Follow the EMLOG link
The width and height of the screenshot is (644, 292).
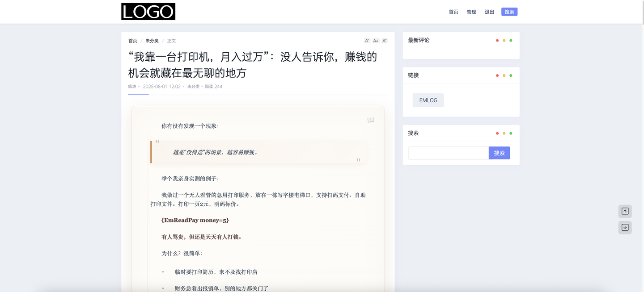click(x=428, y=100)
